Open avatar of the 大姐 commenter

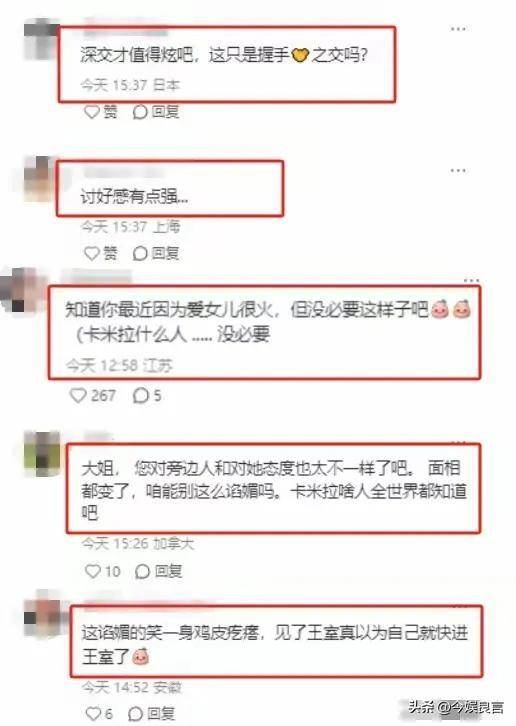[x=42, y=454]
